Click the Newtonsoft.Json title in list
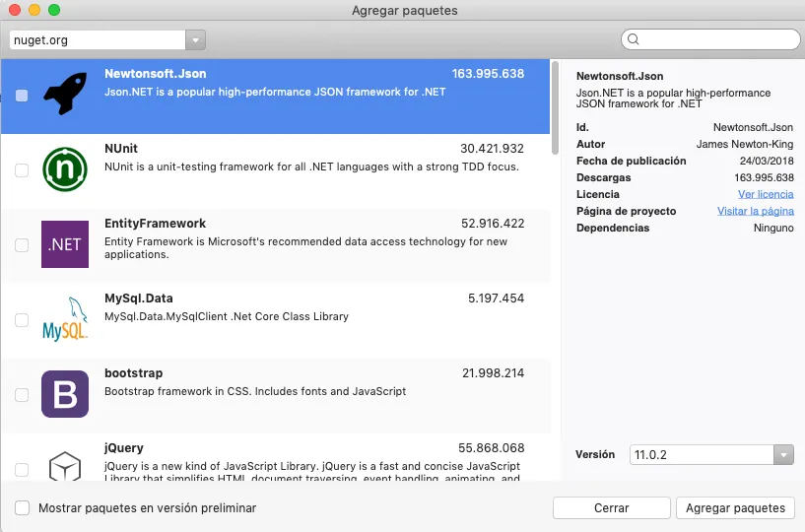Screen dimensions: 805x532 (x=155, y=74)
